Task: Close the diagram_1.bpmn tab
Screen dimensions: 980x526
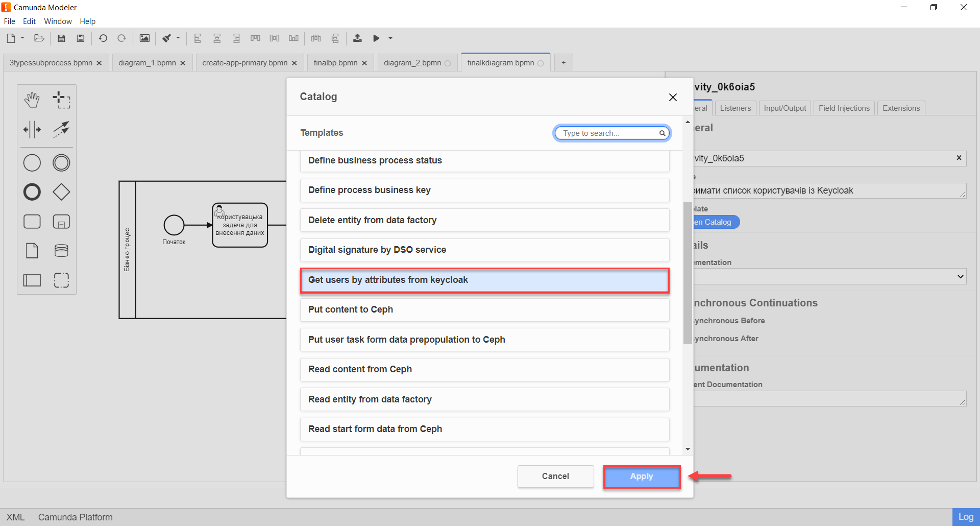Action: tap(183, 63)
